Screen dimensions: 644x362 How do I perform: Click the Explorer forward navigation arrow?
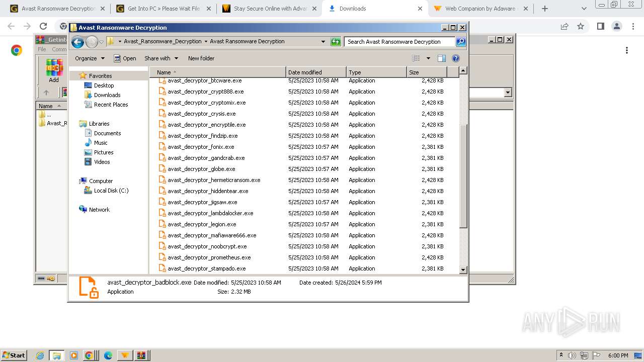pos(92,42)
